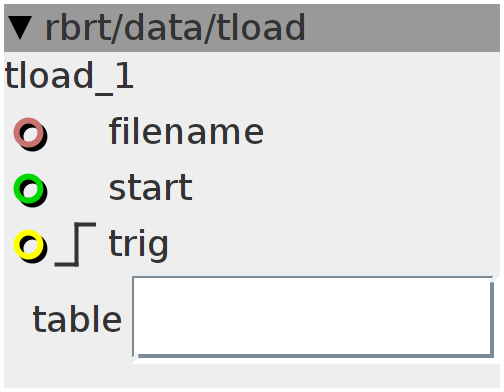Click empty header bar right of the title
Image resolution: width=504 pixels, height=392 pixels.
[x=400, y=28]
